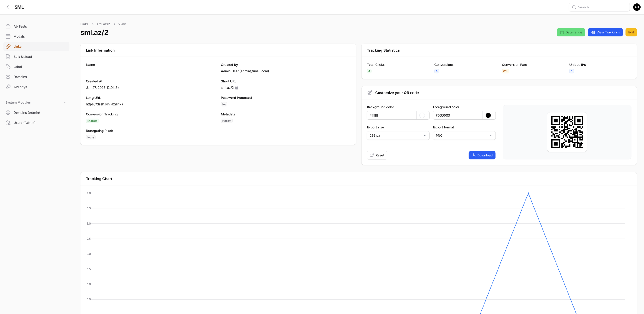Download the QR code
Image resolution: width=644 pixels, height=314 pixels.
(482, 155)
